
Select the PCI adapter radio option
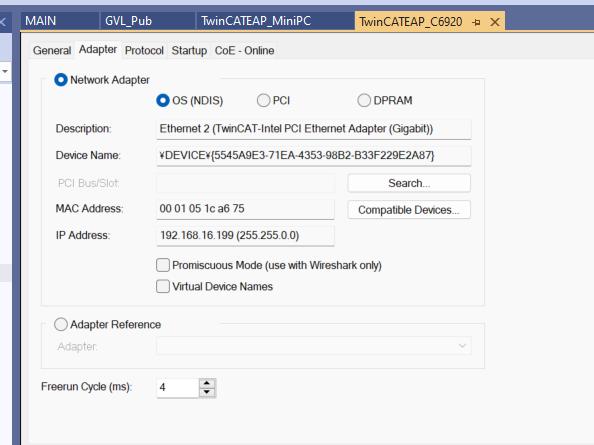click(263, 100)
